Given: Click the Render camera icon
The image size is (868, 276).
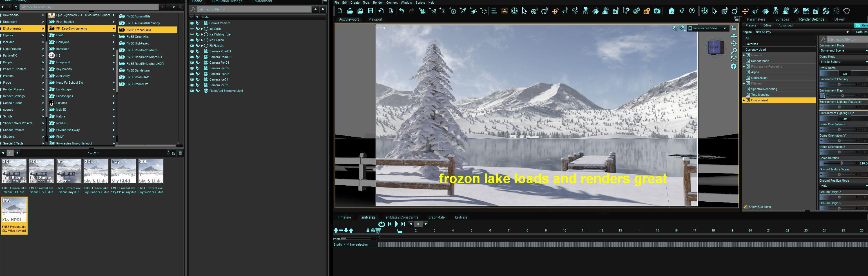Looking at the screenshot, I should tap(657, 11).
